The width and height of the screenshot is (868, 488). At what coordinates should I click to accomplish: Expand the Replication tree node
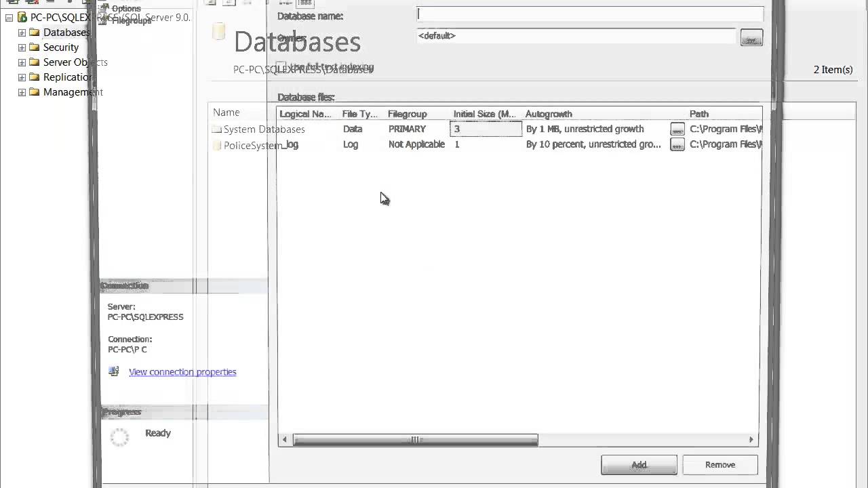(22, 77)
